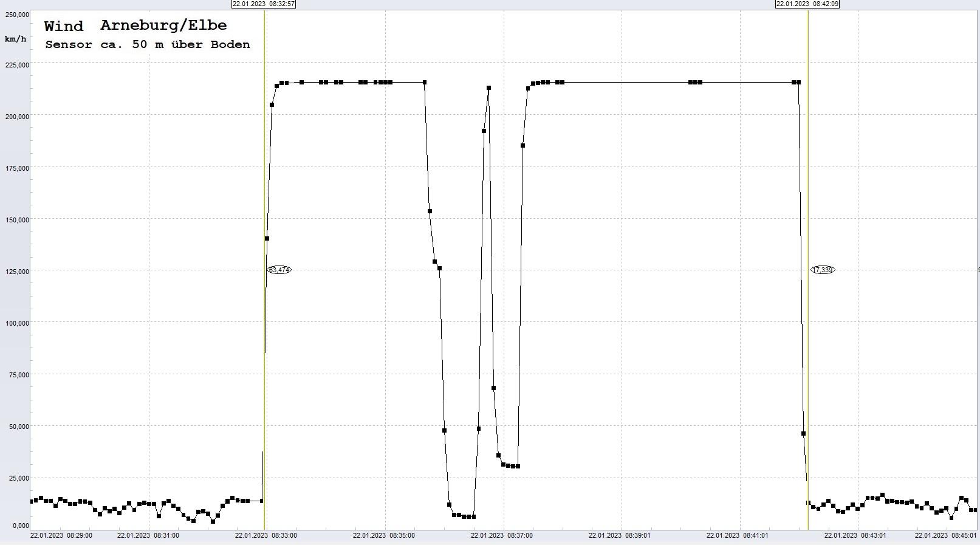Click the 08:29:00 x-axis time label
This screenshot has height=545, width=980.
coord(61,535)
